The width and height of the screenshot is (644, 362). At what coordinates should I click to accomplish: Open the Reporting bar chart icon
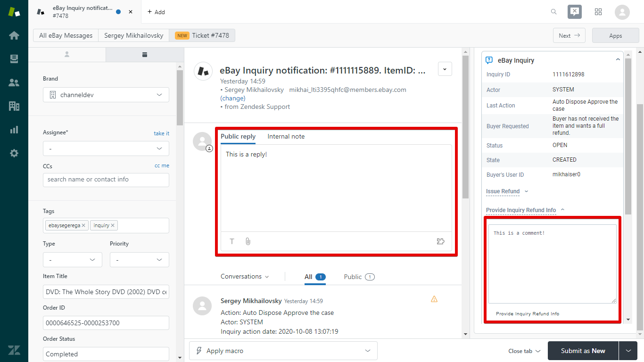14,130
